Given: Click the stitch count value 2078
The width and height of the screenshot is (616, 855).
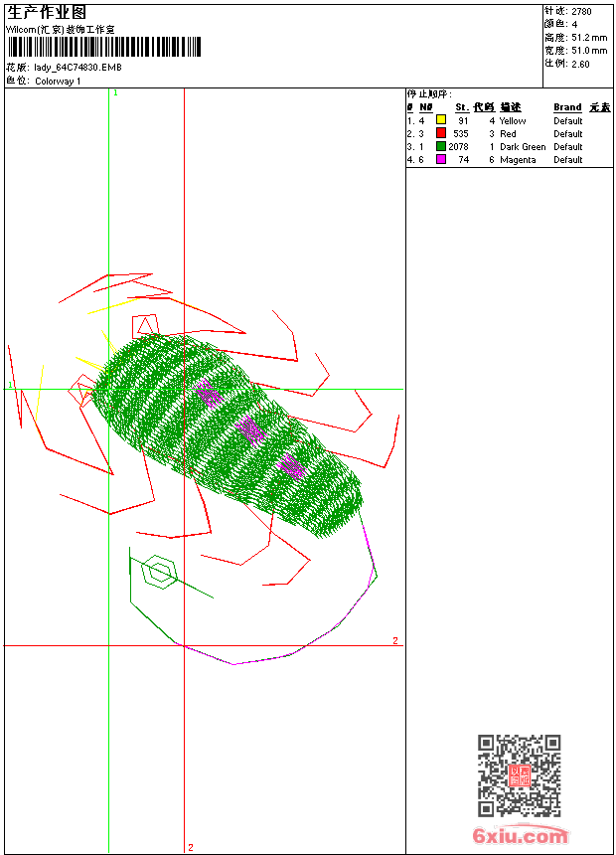Looking at the screenshot, I should point(458,147).
